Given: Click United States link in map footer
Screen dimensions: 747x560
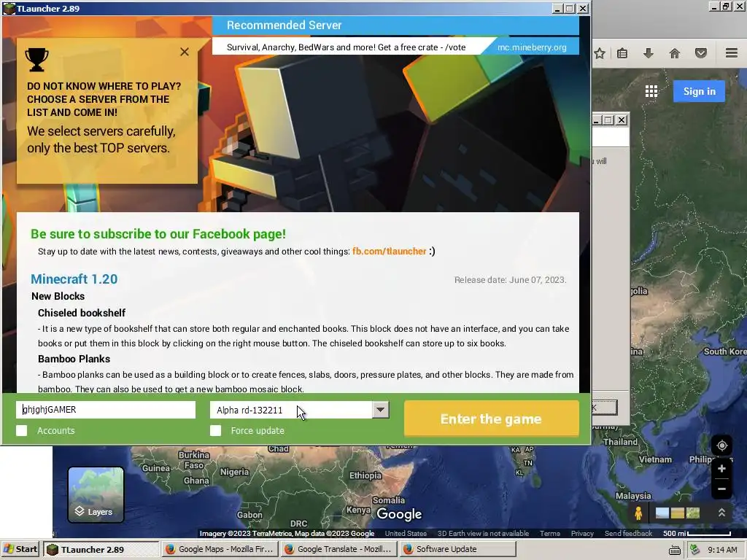Looking at the screenshot, I should 406,533.
